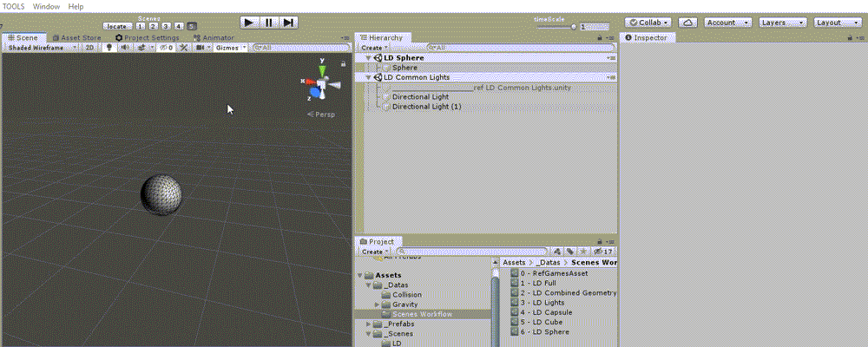
Task: Open the Collab dropdown
Action: tap(648, 23)
